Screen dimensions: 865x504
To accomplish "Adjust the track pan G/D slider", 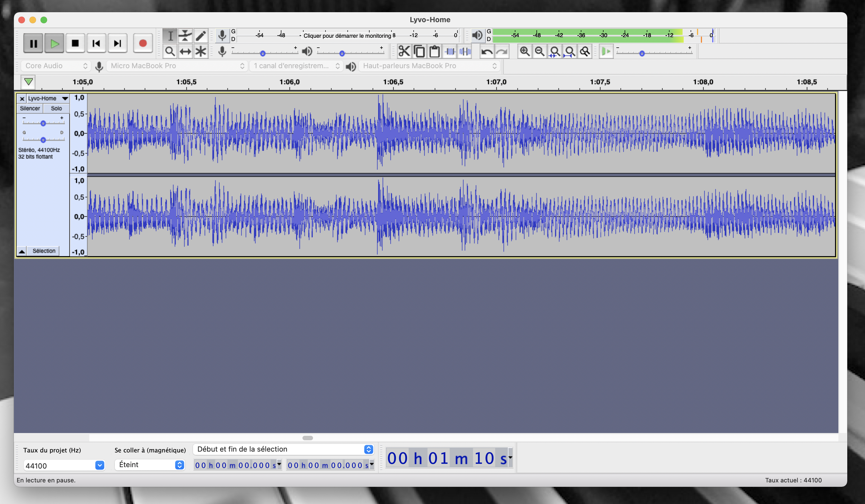I will pyautogui.click(x=43, y=139).
